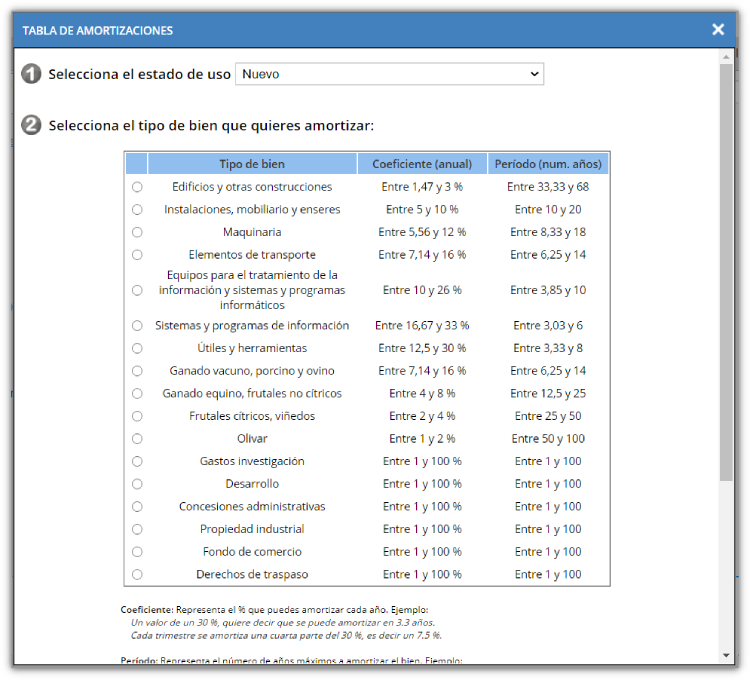Select Sistemas y programas de información option
The width and height of the screenshot is (750, 680).
tap(137, 326)
